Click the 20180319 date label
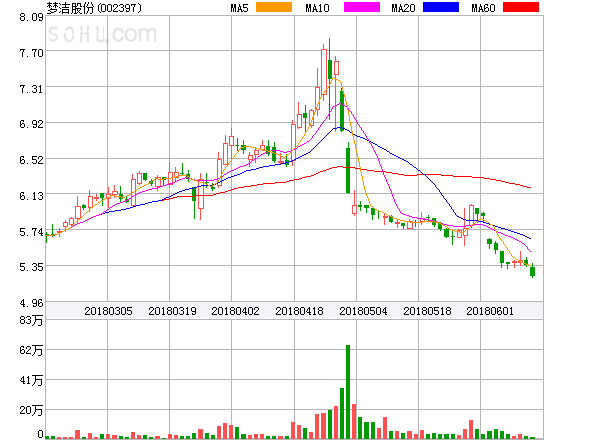 [172, 311]
